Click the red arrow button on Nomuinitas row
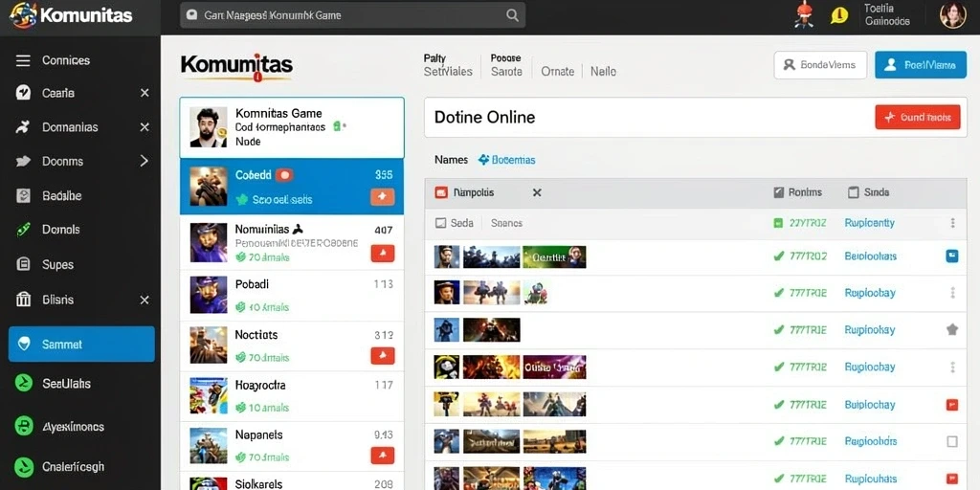Screen dimensions: 980x490 tap(382, 253)
